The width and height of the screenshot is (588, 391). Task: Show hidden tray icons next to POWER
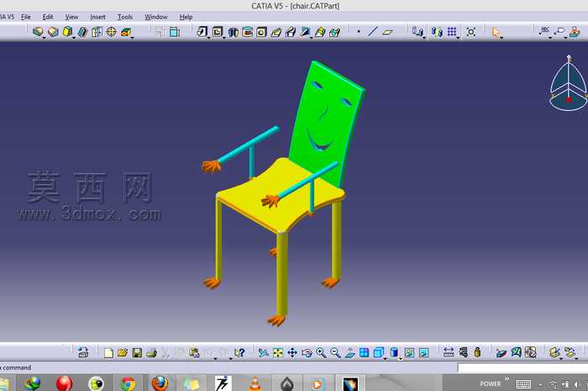point(507,379)
